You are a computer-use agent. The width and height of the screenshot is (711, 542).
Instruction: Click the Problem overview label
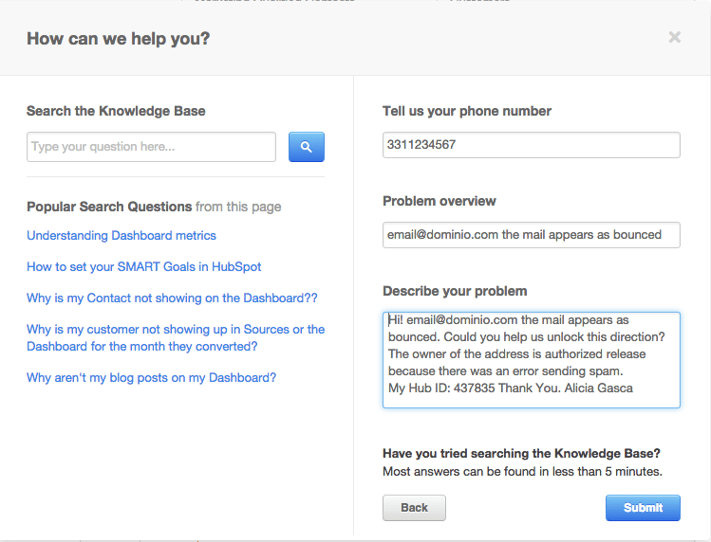439,201
